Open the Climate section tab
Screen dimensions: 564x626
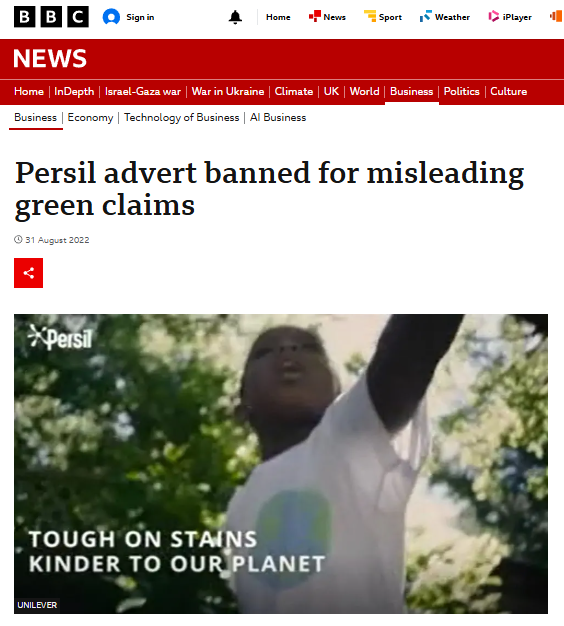294,91
